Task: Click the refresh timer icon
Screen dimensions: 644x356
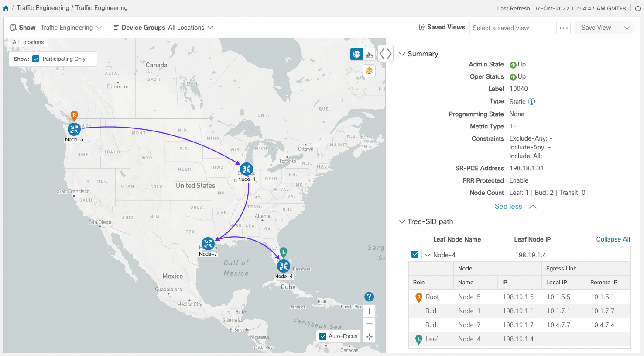Action: [x=637, y=8]
